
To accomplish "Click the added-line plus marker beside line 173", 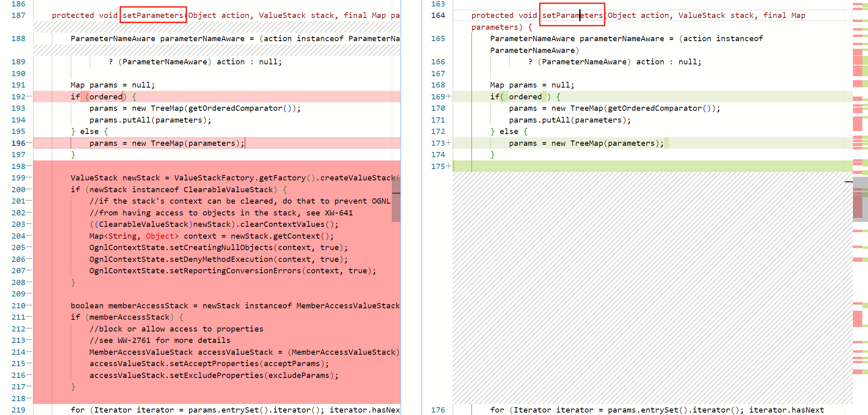I will (x=448, y=143).
